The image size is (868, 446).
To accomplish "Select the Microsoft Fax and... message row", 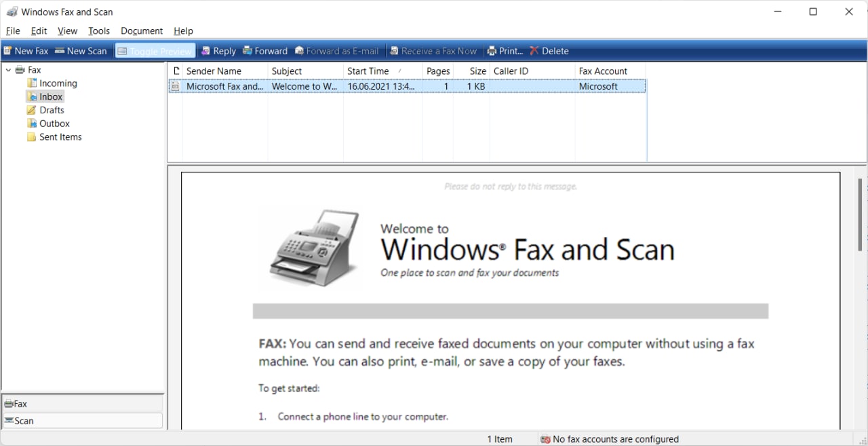I will 407,86.
